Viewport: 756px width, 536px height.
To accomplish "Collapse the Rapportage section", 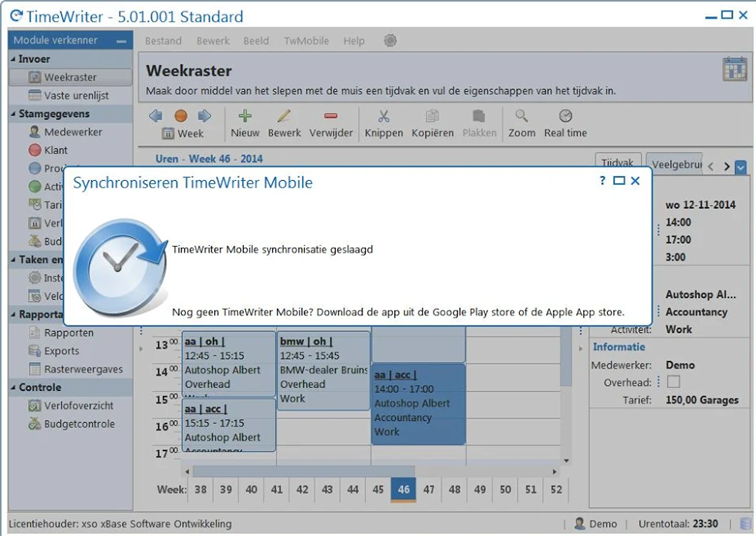I will (13, 314).
